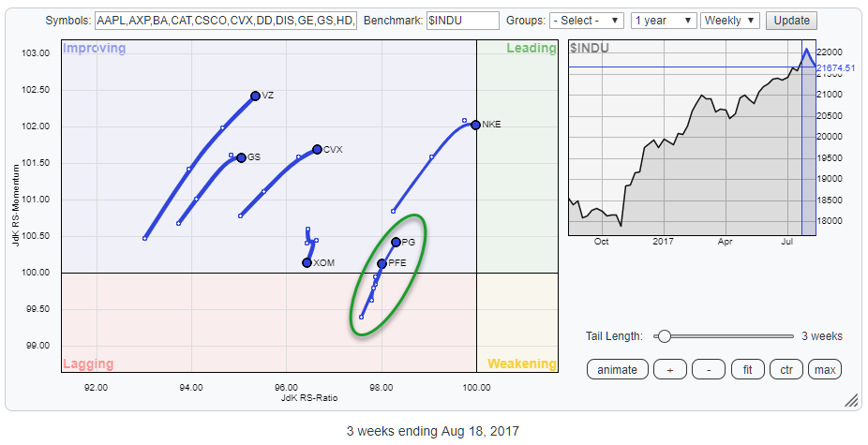This screenshot has height=445, width=868.
Task: Click the Update button
Action: click(791, 21)
